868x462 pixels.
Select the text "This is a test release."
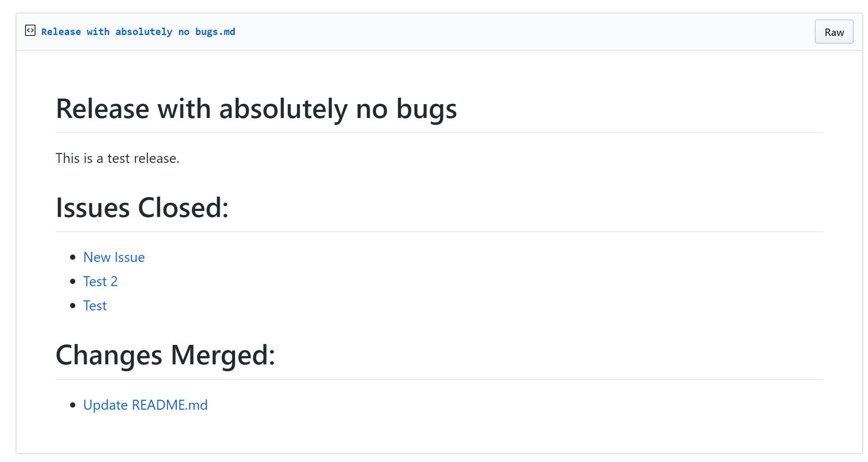click(x=118, y=158)
